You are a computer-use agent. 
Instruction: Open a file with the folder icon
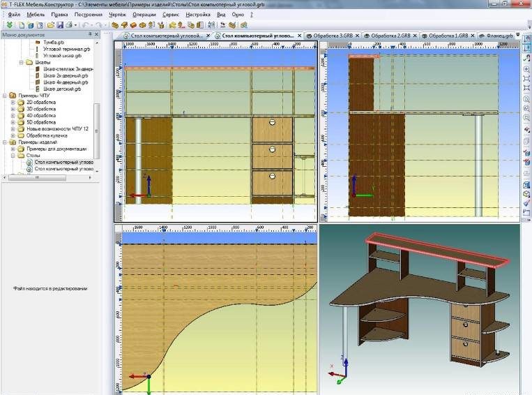pyautogui.click(x=51, y=25)
